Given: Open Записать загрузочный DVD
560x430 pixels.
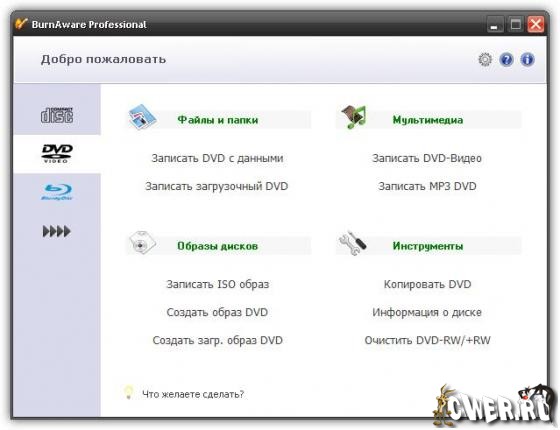Looking at the screenshot, I should tap(217, 186).
